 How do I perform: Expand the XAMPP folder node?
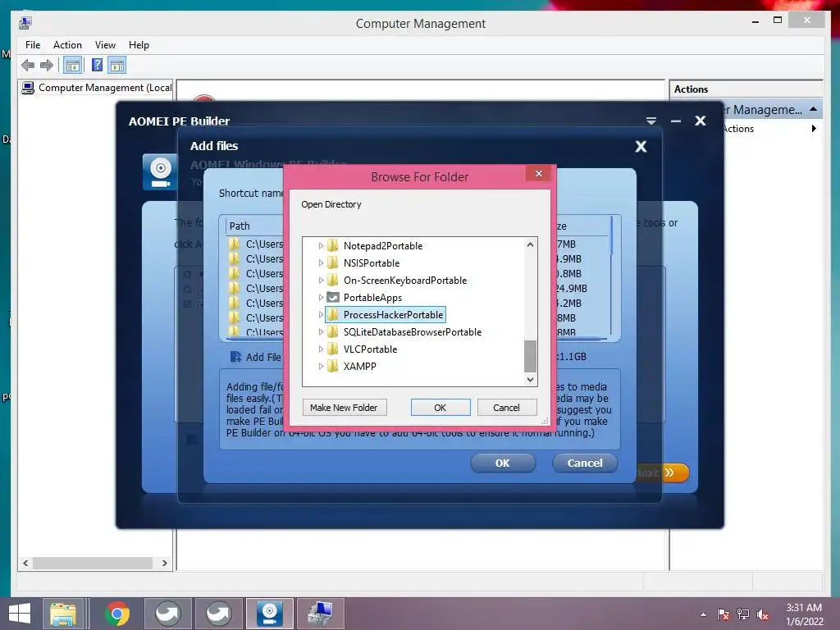click(x=321, y=367)
